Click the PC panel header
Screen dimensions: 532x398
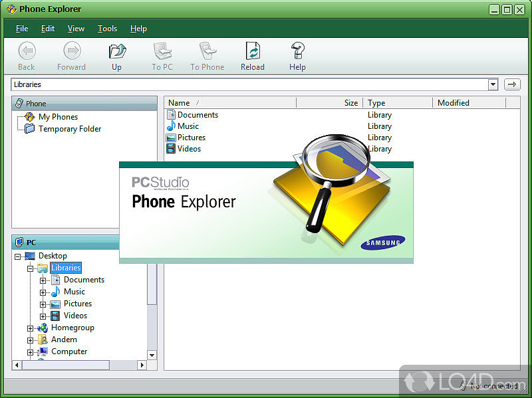coord(66,243)
